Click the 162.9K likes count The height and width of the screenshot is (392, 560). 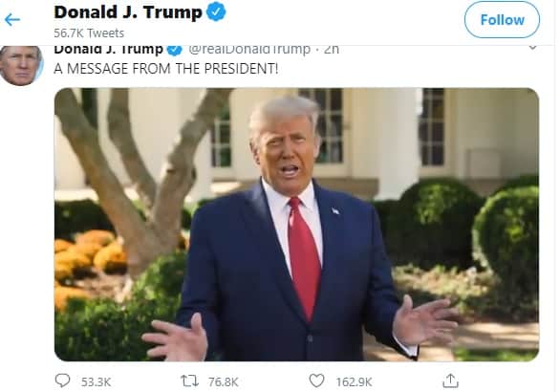354,382
